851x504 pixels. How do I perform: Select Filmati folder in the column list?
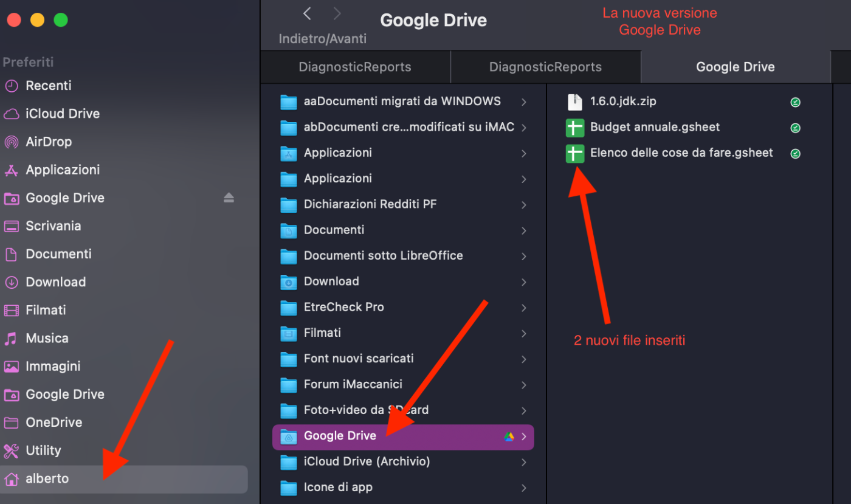[403, 333]
